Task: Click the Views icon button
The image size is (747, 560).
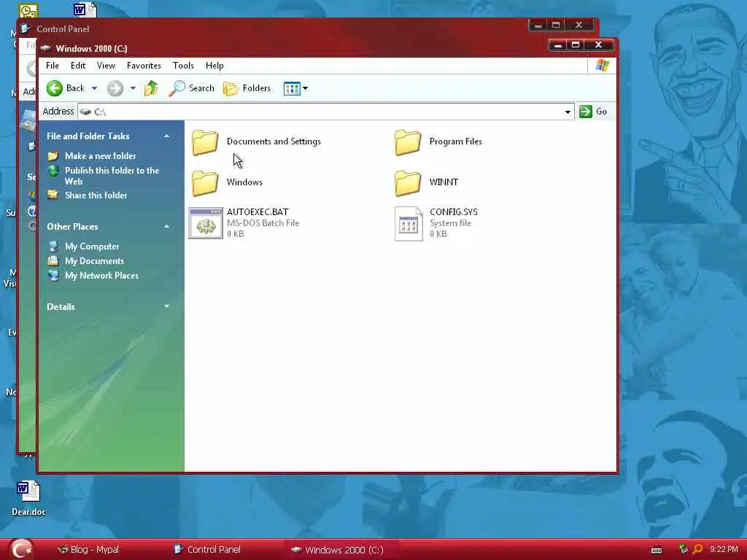Action: 292,88
